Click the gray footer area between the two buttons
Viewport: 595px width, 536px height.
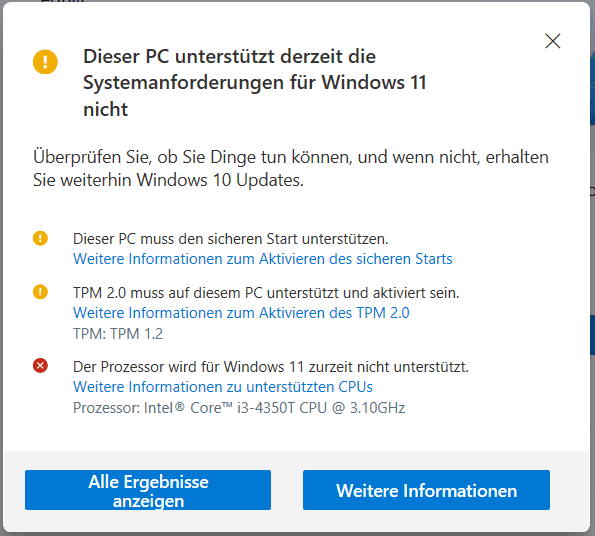coord(287,490)
